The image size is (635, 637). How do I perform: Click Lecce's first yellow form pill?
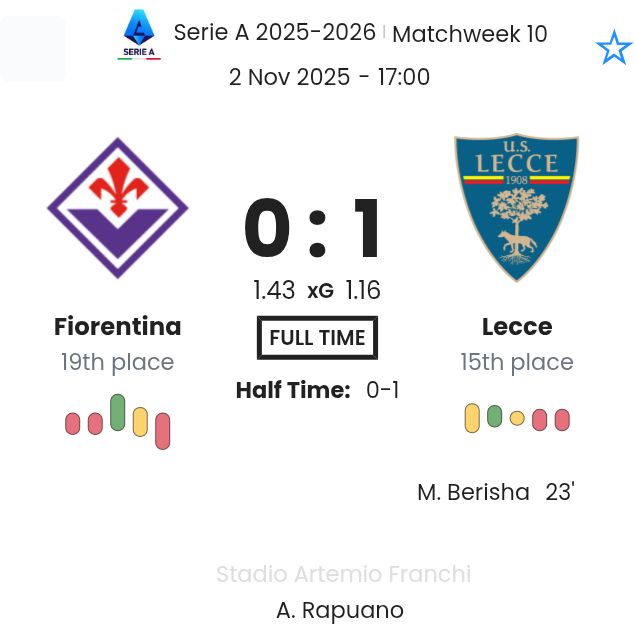click(x=472, y=418)
